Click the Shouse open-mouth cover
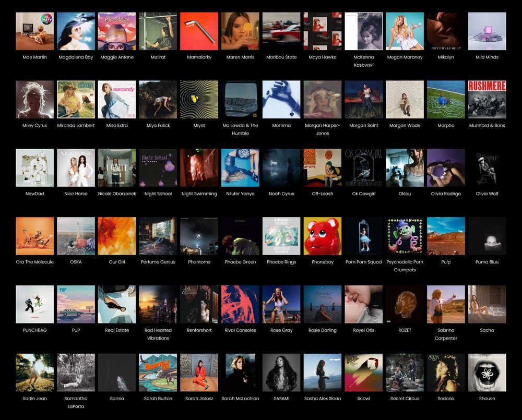 [487, 373]
